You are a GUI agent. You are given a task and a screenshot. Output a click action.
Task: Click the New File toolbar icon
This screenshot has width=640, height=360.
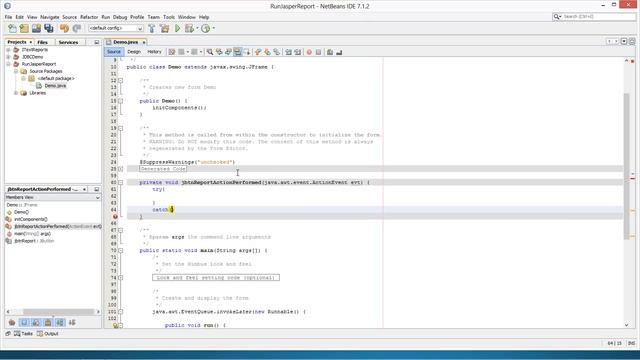tap(13, 28)
